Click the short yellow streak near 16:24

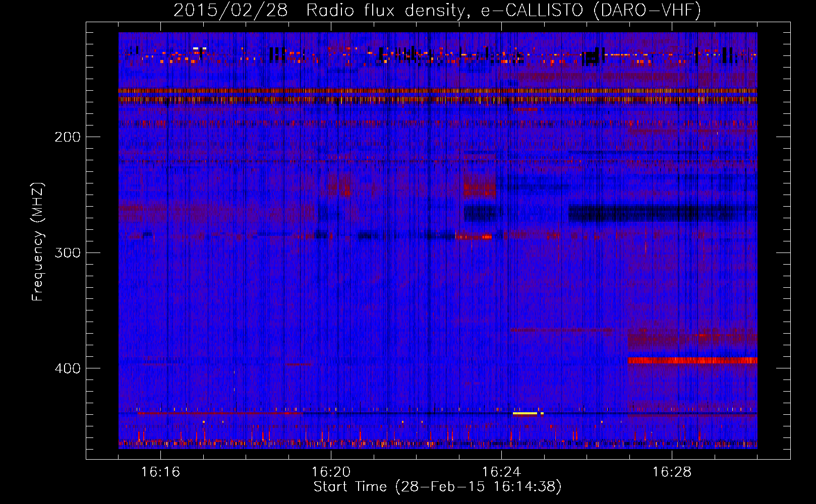[x=525, y=413]
